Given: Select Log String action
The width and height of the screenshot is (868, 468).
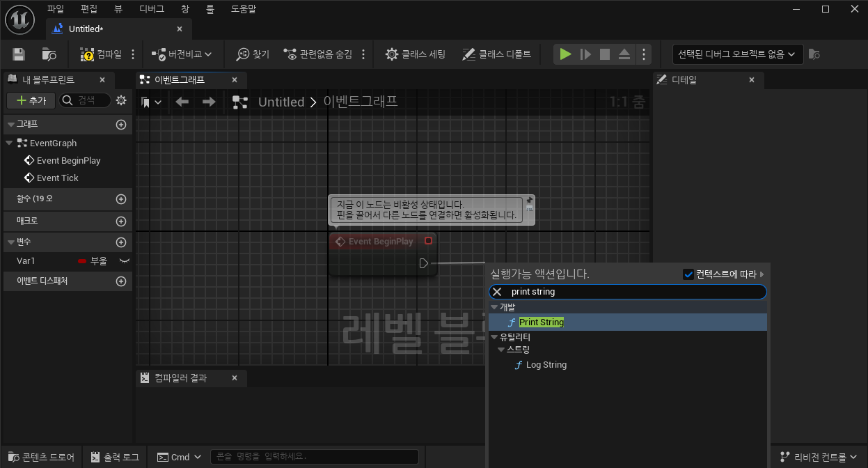Looking at the screenshot, I should (546, 365).
